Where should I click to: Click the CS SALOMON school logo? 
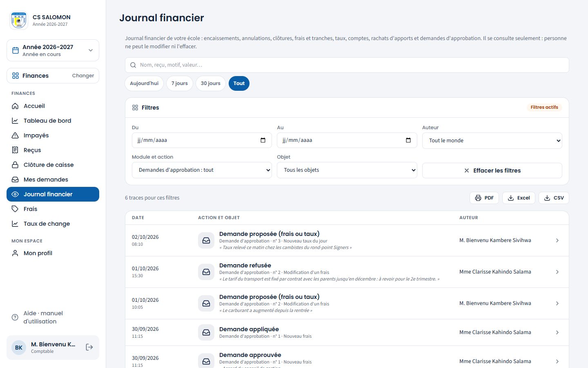19,20
